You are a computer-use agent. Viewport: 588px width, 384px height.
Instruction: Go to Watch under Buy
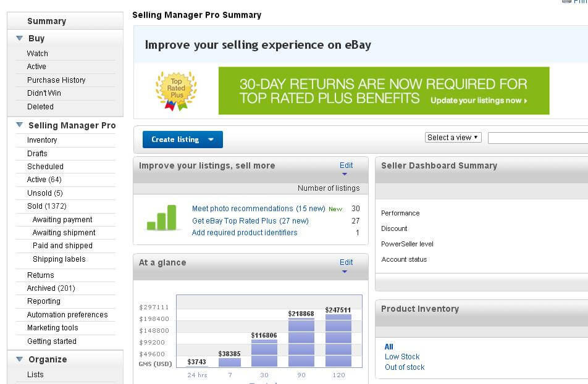coord(38,54)
